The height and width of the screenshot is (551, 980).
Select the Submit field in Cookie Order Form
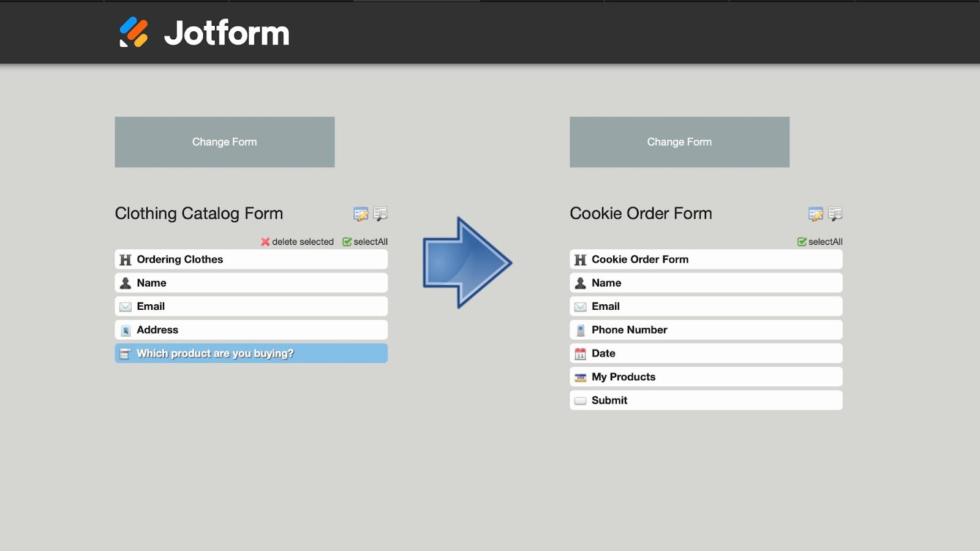pos(706,400)
